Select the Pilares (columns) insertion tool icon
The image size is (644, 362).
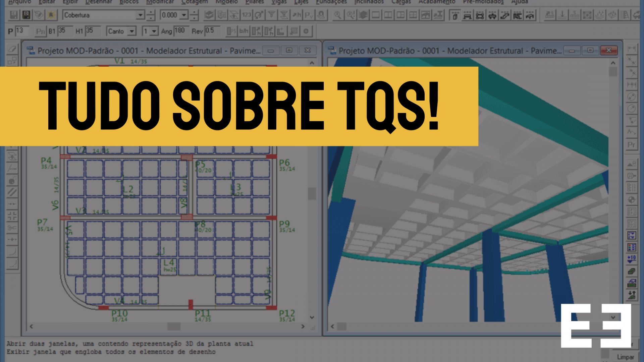(455, 15)
